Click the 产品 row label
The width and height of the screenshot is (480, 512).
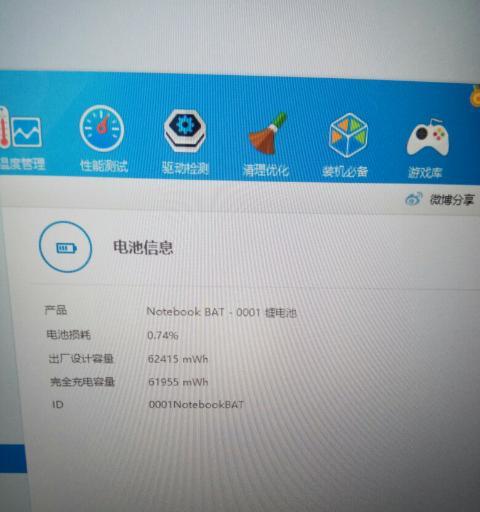[56, 310]
